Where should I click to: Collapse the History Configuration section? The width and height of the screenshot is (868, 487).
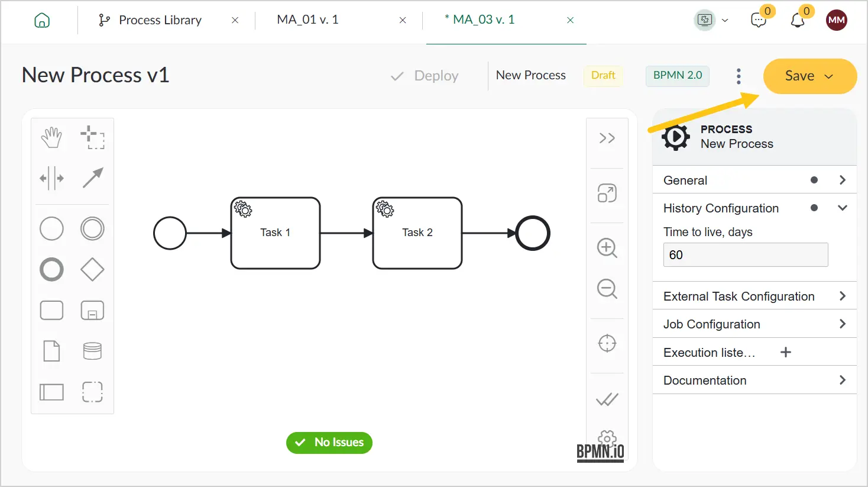tap(754, 208)
